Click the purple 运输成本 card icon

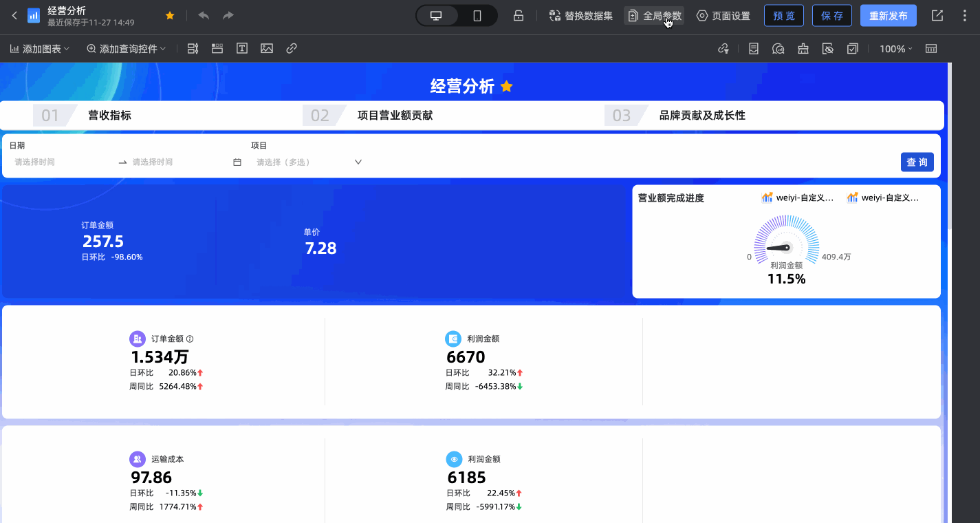point(138,459)
